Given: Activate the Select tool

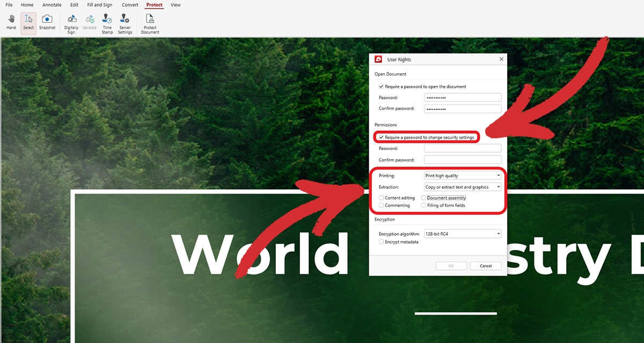Looking at the screenshot, I should pos(28,23).
